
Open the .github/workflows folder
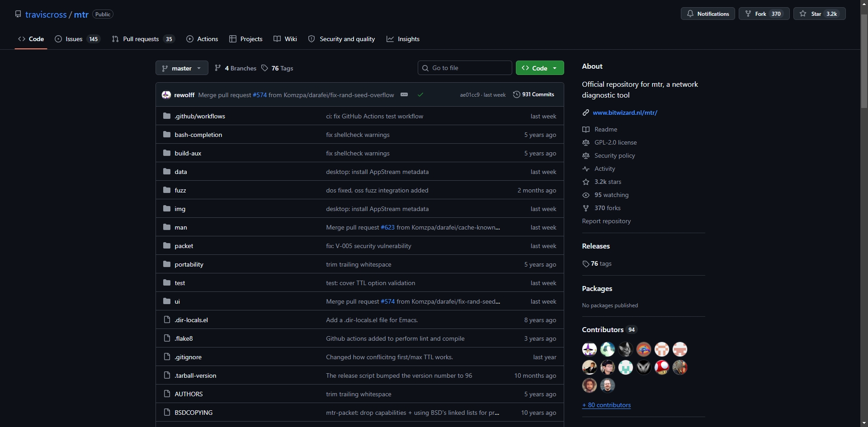coord(200,116)
